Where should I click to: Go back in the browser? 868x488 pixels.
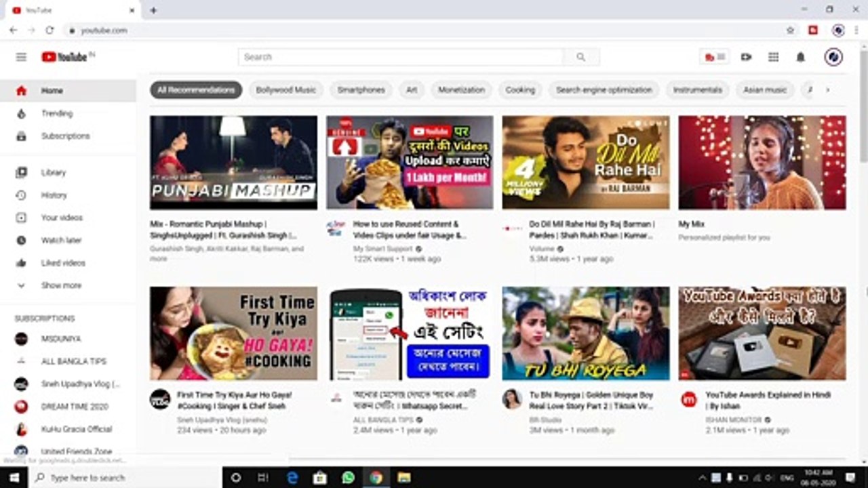tap(14, 30)
